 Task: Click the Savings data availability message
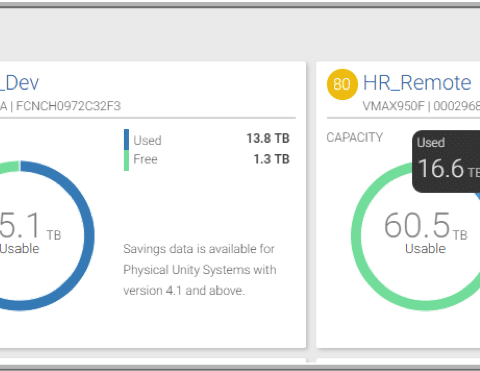[x=200, y=270]
